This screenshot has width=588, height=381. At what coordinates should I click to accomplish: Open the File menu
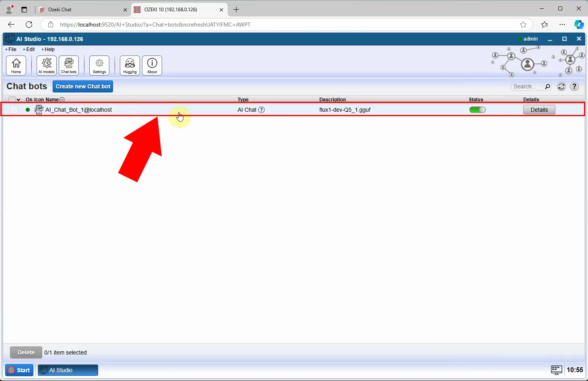12,49
